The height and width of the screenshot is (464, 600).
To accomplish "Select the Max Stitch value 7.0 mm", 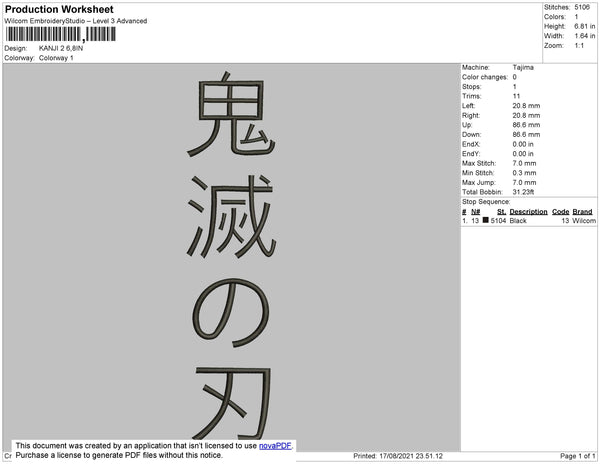I will (x=524, y=163).
